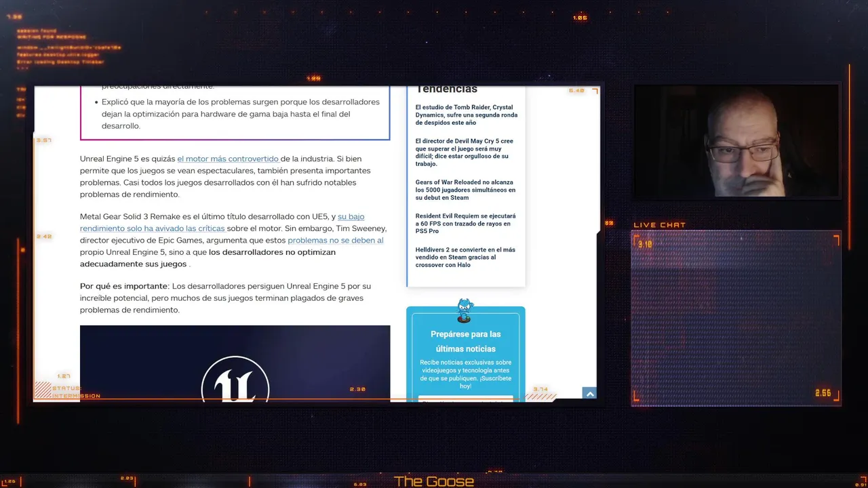This screenshot has width=868, height=488.
Task: Open 'el motor más controvertido' link
Action: [228, 159]
